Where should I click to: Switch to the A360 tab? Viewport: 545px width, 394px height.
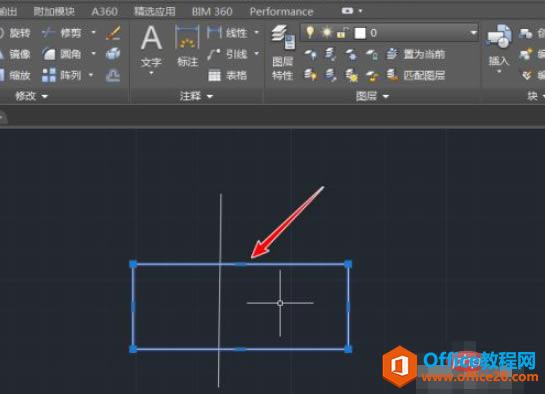pyautogui.click(x=104, y=11)
